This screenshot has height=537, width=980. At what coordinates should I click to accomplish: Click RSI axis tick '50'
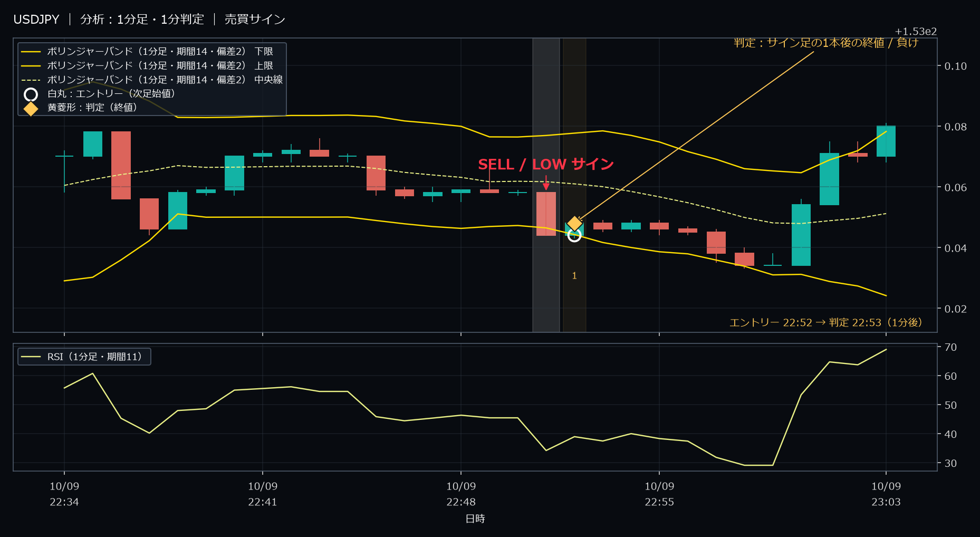[950, 405]
